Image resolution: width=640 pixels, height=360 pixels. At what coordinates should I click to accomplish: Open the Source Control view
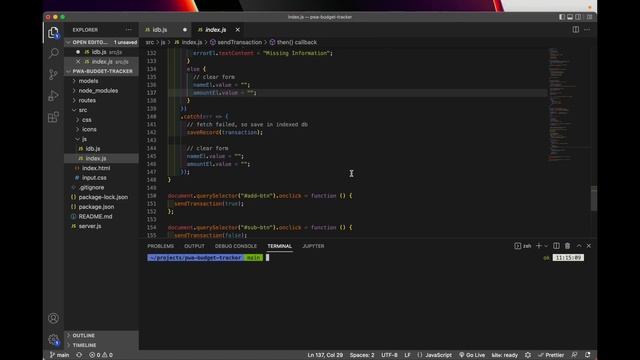click(53, 74)
